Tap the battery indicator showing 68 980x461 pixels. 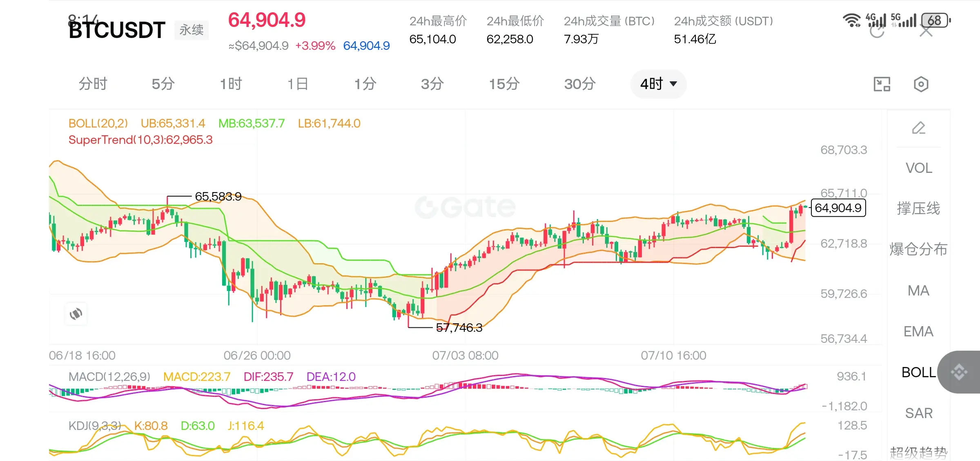(x=936, y=20)
